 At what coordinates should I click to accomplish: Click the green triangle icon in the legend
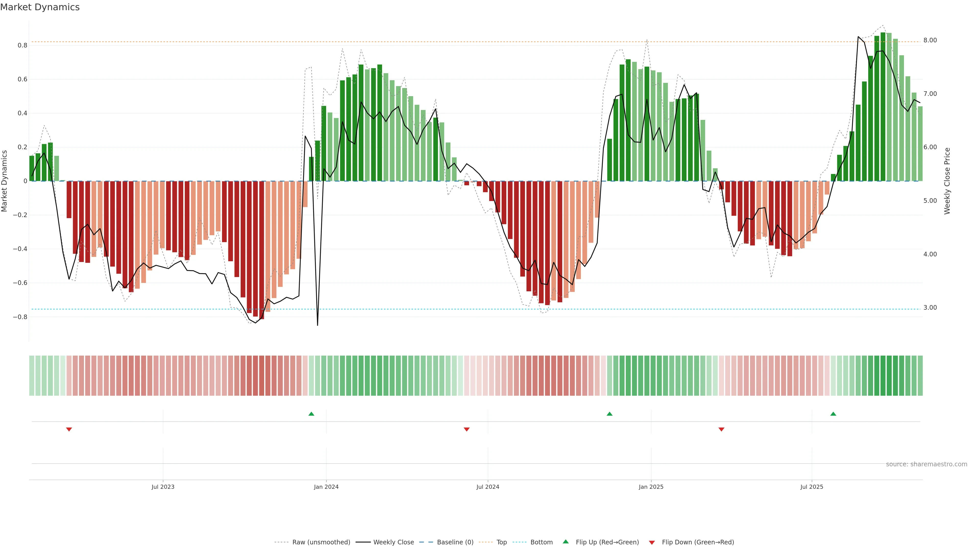[566, 542]
